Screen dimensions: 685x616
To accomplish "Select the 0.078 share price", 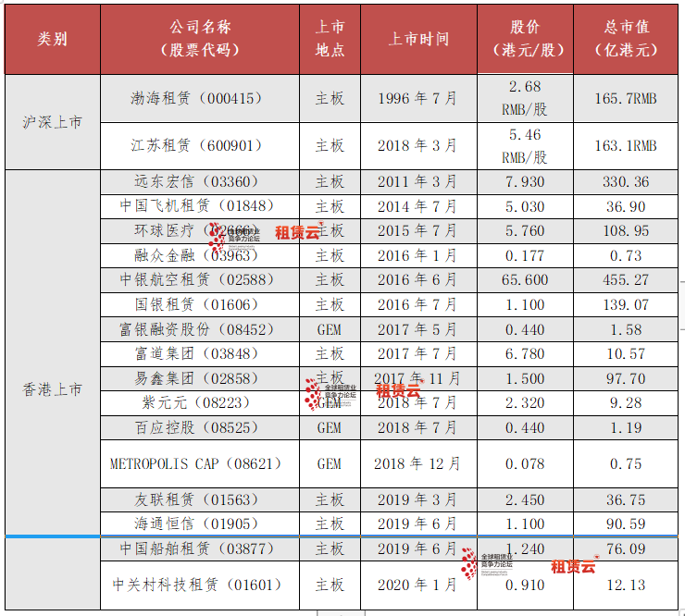I will pyautogui.click(x=525, y=463).
